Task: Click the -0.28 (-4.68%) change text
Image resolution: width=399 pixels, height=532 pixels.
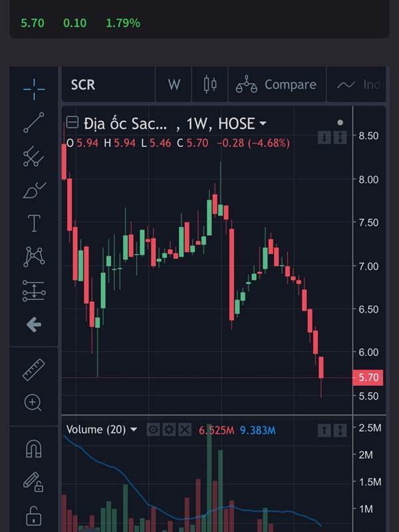Action: tap(253, 143)
